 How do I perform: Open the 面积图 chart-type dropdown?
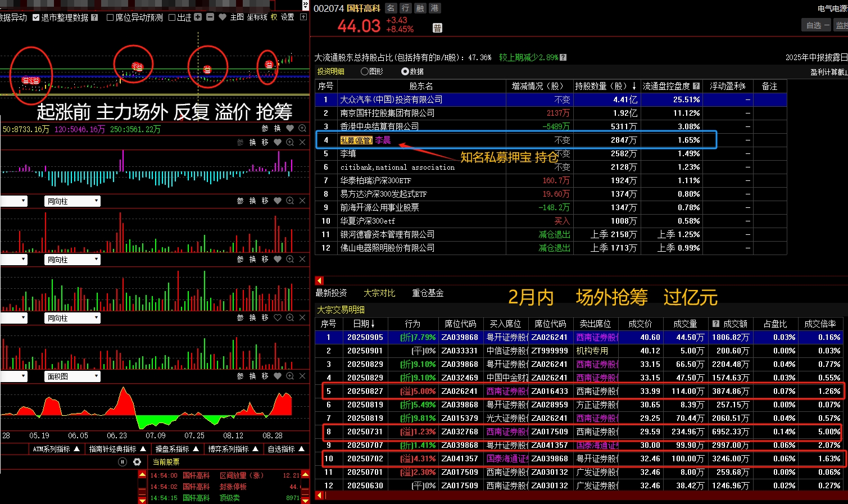click(x=72, y=376)
